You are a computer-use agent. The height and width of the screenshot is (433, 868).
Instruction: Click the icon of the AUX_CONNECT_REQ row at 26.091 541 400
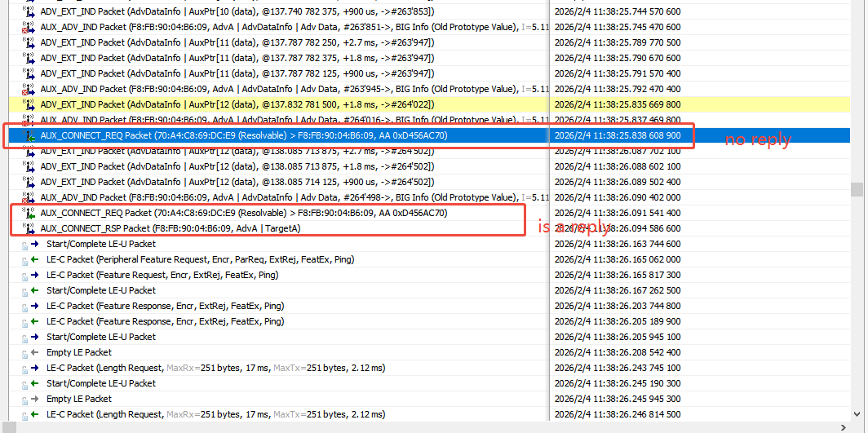(x=29, y=213)
